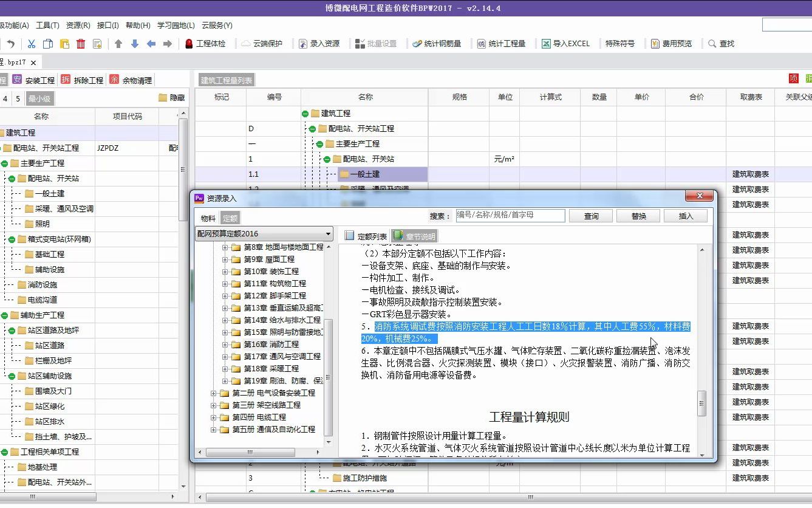
Task: Switch to the 物料 tab
Action: coord(207,217)
